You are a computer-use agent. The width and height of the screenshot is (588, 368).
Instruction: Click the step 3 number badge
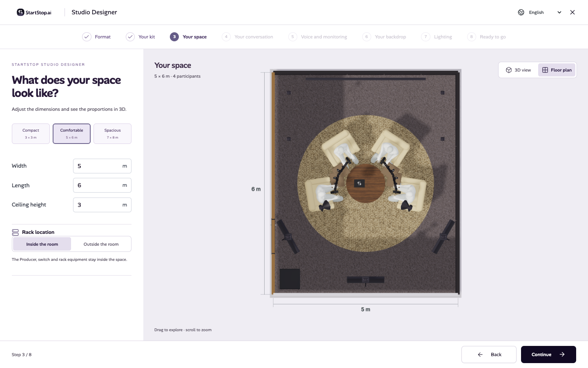tap(174, 37)
